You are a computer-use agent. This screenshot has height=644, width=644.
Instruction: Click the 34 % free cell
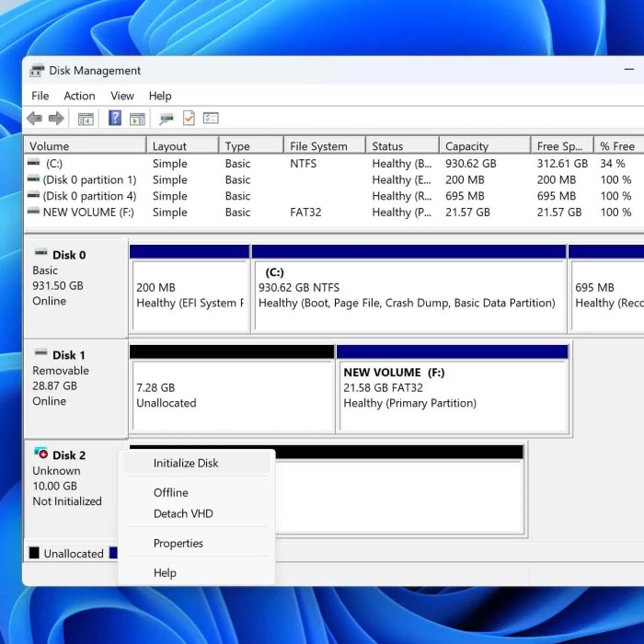point(613,164)
